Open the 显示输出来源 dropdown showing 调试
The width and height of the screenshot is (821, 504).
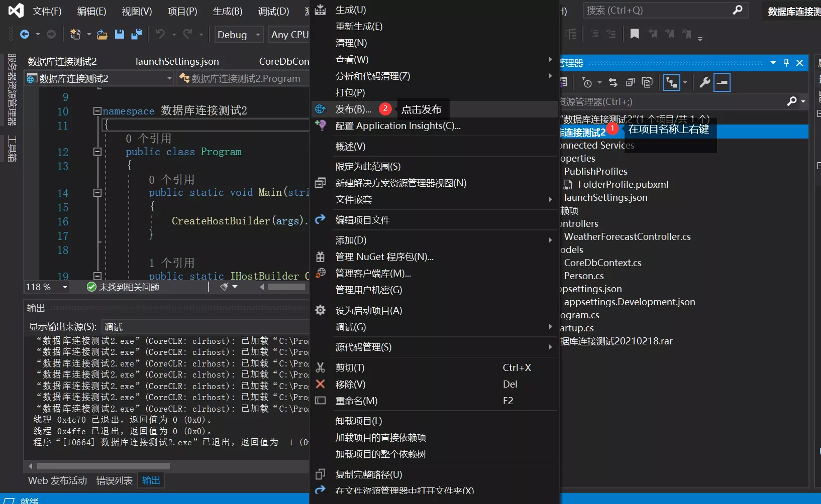pos(206,327)
